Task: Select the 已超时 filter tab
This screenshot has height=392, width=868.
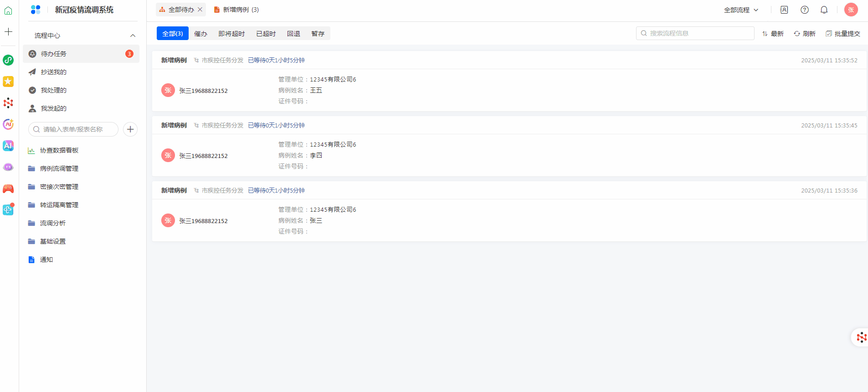Action: click(x=266, y=34)
